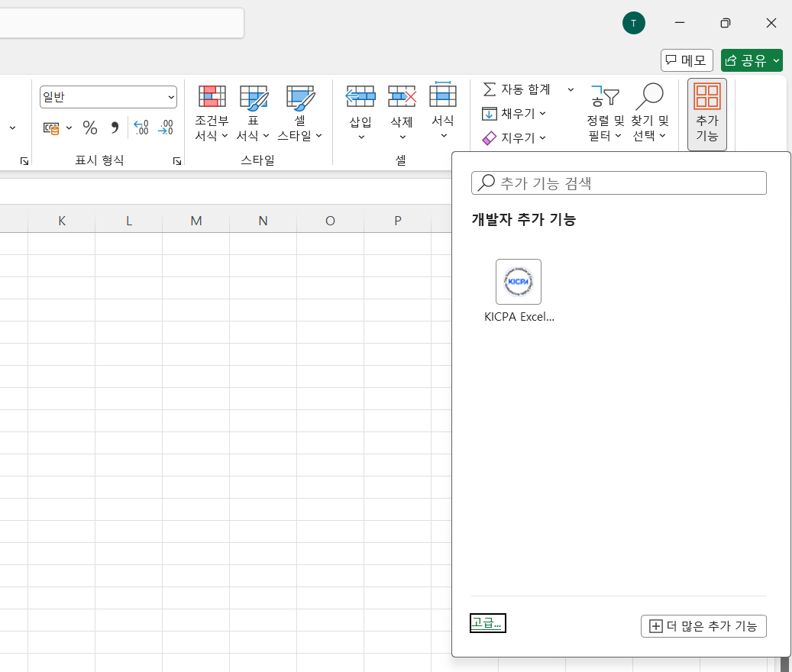792x672 pixels.
Task: Open the Cell Styles (셀 스타일) gallery
Action: pos(300,113)
